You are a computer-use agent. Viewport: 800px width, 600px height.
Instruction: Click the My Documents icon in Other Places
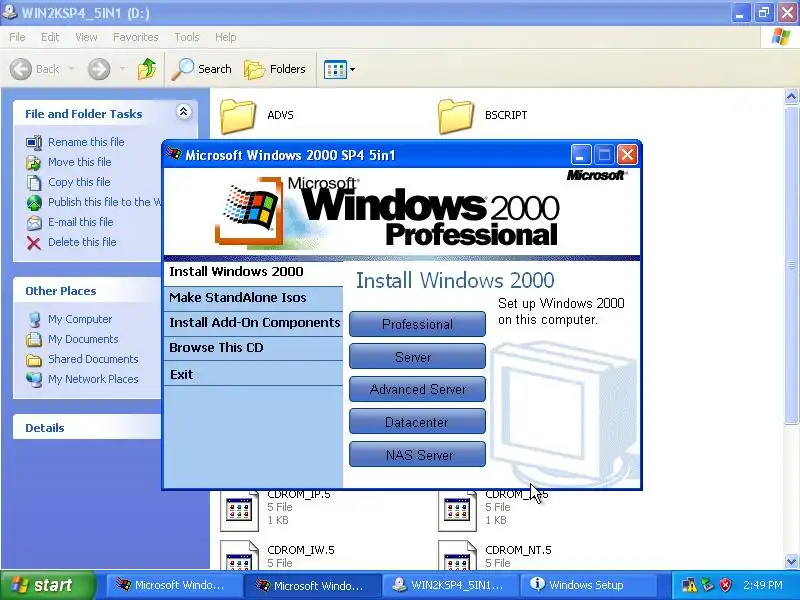[x=34, y=339]
